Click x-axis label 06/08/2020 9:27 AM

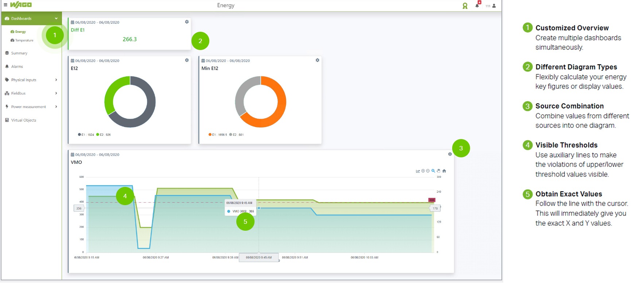(x=156, y=257)
